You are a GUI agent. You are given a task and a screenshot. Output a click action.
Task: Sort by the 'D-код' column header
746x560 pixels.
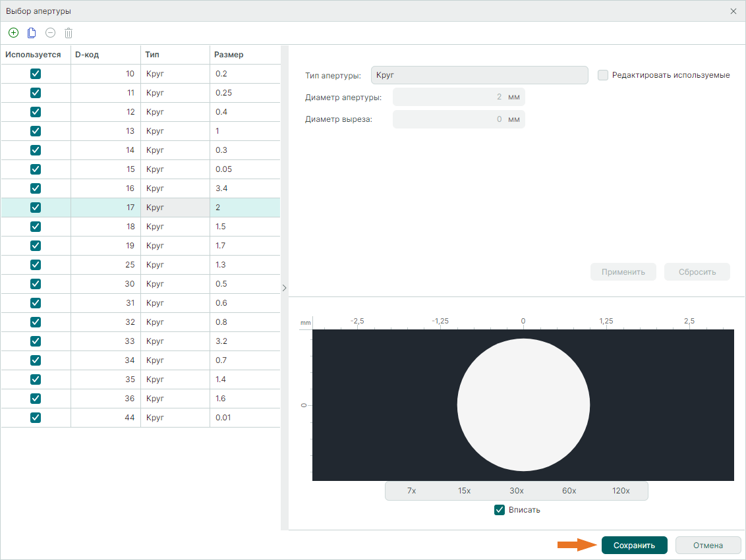pos(105,55)
